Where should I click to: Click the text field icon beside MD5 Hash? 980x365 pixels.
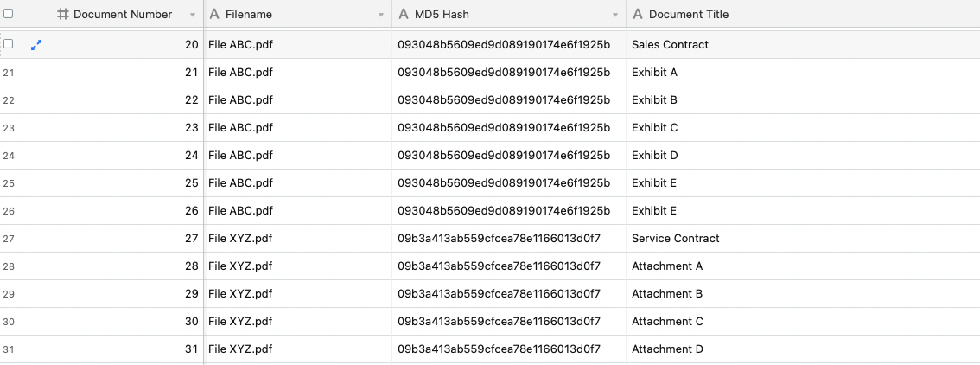coord(404,14)
